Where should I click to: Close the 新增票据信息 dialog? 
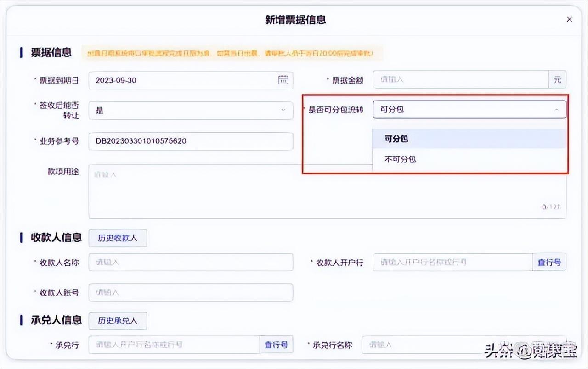tap(569, 19)
